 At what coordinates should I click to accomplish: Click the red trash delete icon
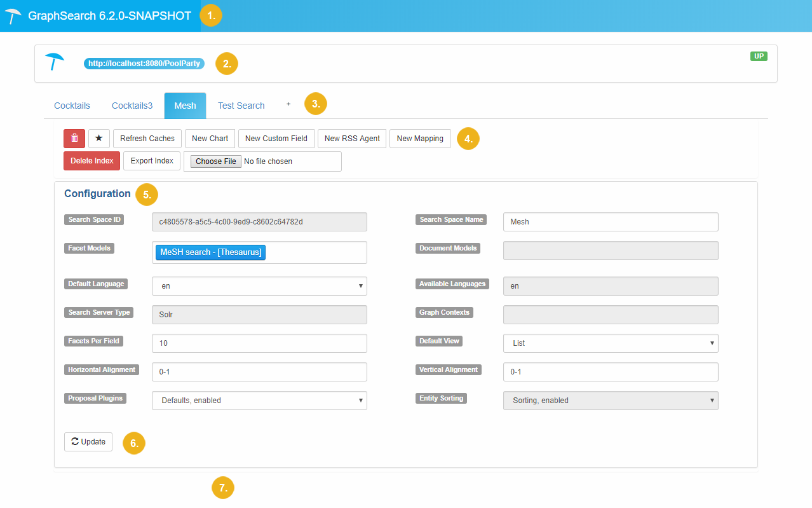click(74, 139)
